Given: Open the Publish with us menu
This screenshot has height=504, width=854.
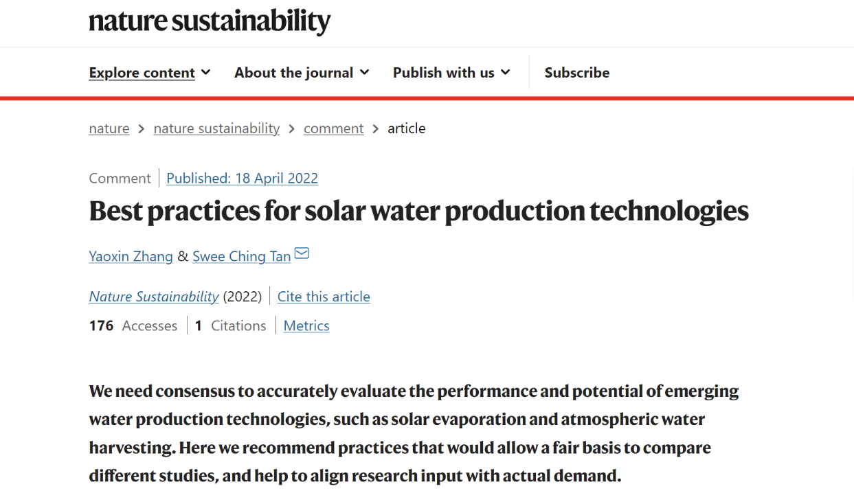Looking at the screenshot, I should click(443, 73).
